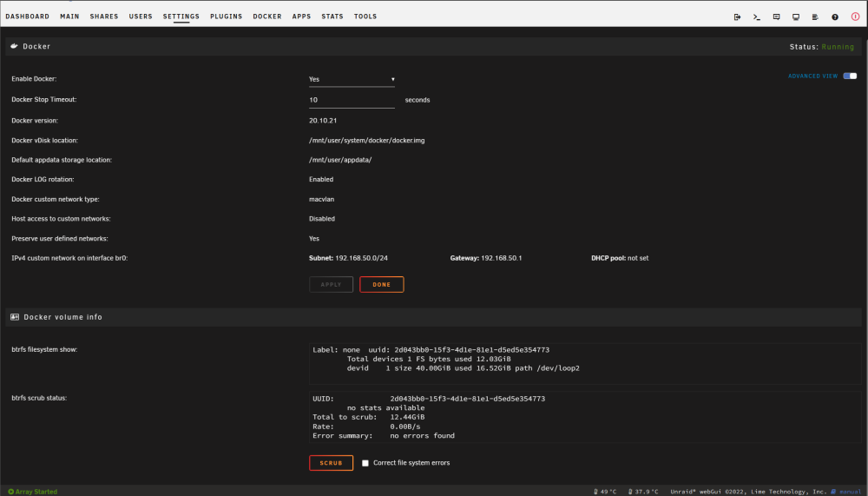Switch to the Docker menu tab
Image resolution: width=868 pixels, height=496 pixels.
click(267, 17)
